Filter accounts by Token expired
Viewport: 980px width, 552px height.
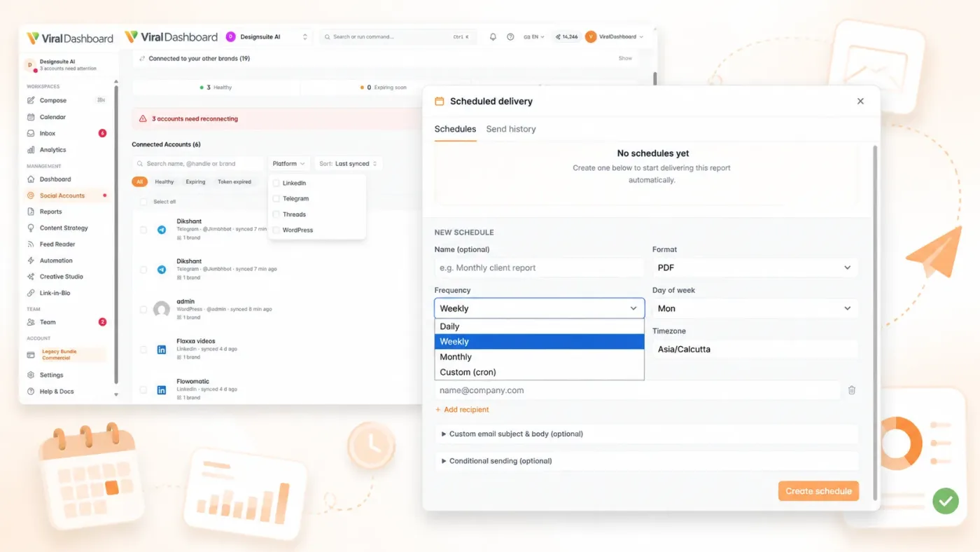click(x=234, y=181)
